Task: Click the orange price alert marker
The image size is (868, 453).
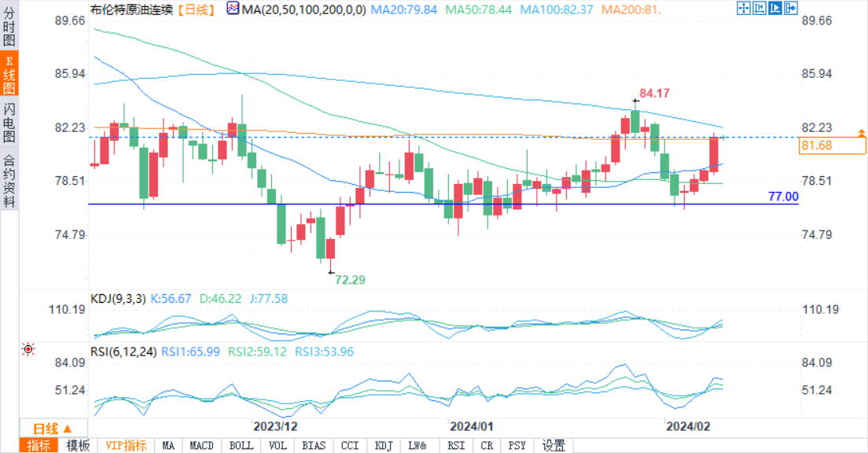Action: point(862,134)
